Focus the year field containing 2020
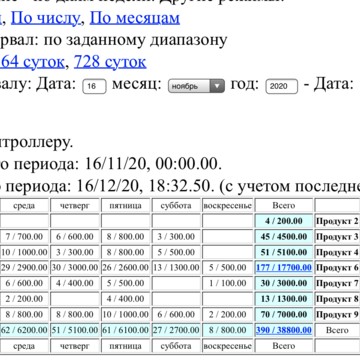The width and height of the screenshot is (360, 360). point(282,86)
